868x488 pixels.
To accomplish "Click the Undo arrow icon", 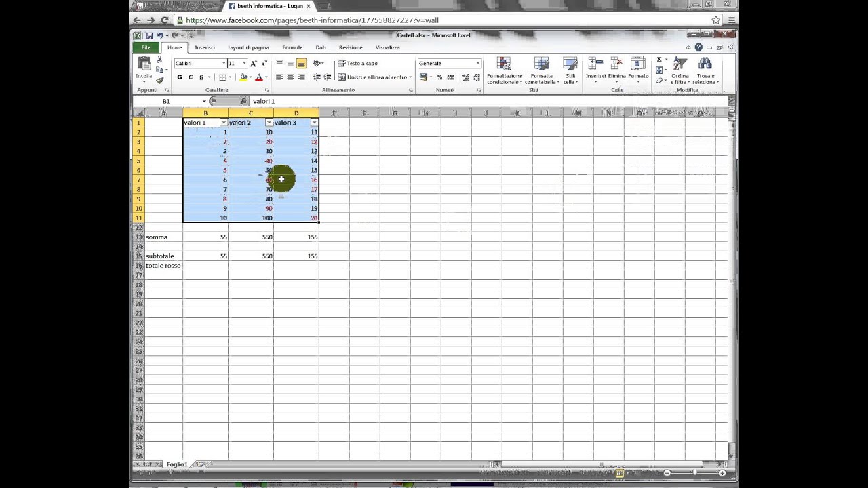I will tap(160, 35).
